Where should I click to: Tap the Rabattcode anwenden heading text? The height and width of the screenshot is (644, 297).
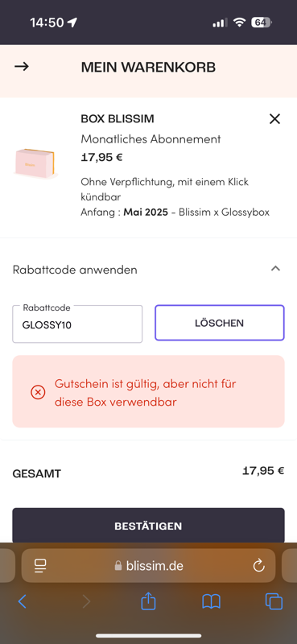pyautogui.click(x=75, y=270)
